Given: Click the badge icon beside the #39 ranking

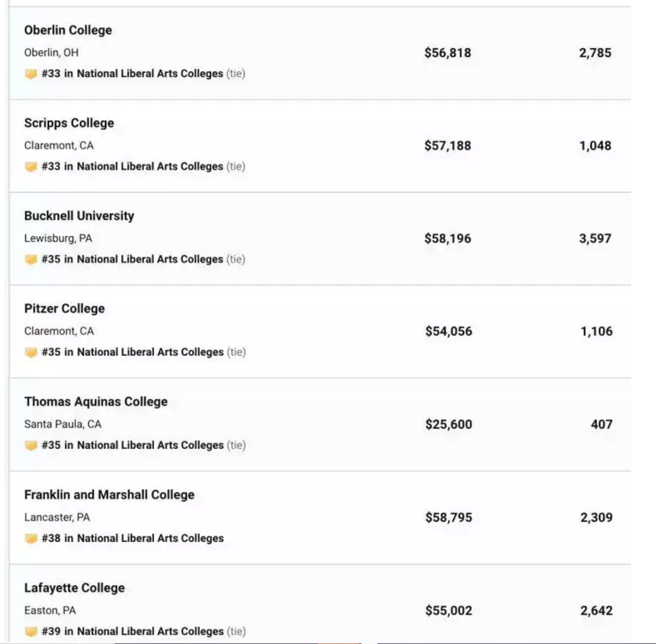Looking at the screenshot, I should click(31, 631).
